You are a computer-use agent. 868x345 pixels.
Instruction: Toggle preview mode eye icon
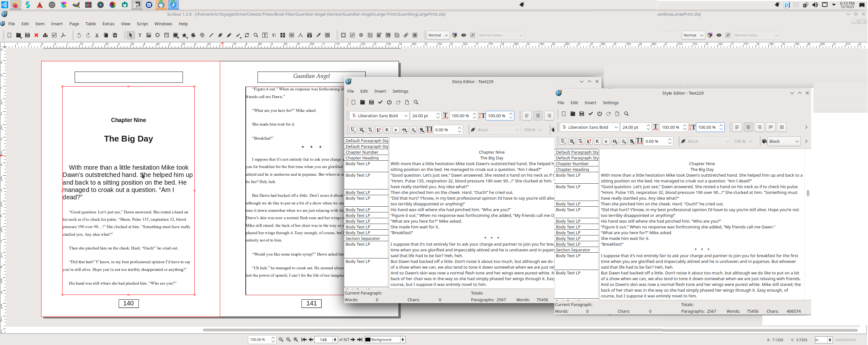coord(464,35)
